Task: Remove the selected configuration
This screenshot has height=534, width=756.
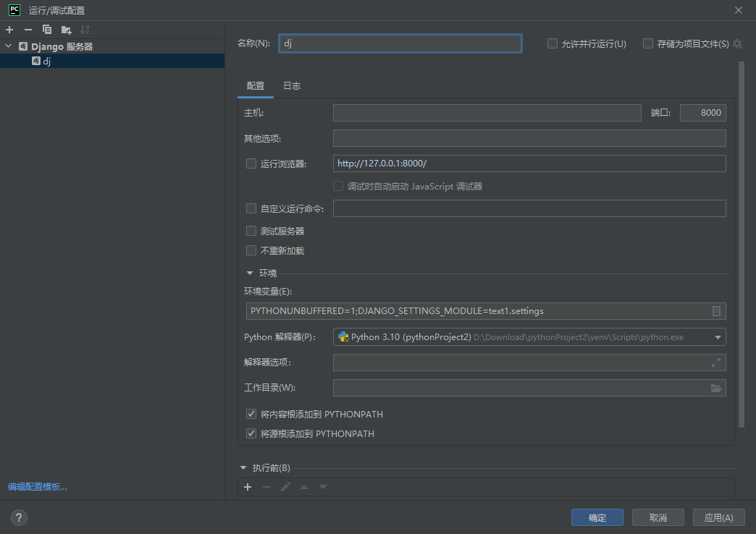Action: 28,30
